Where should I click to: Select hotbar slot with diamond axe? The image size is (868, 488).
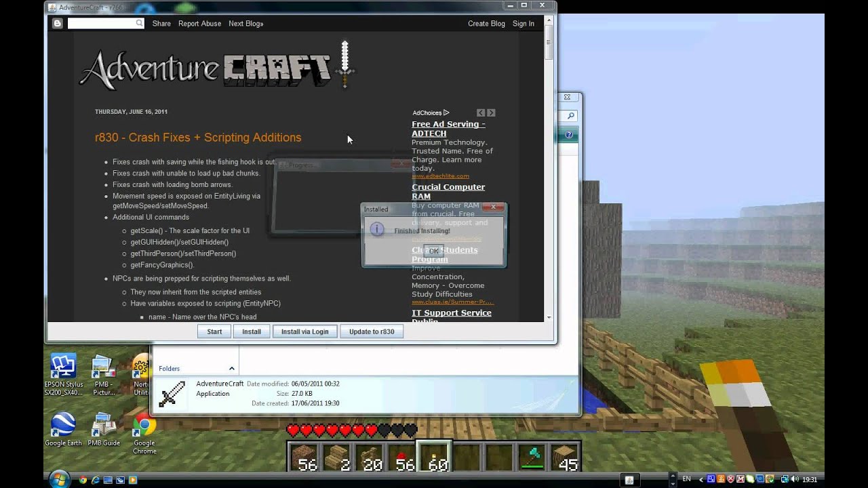pos(532,456)
